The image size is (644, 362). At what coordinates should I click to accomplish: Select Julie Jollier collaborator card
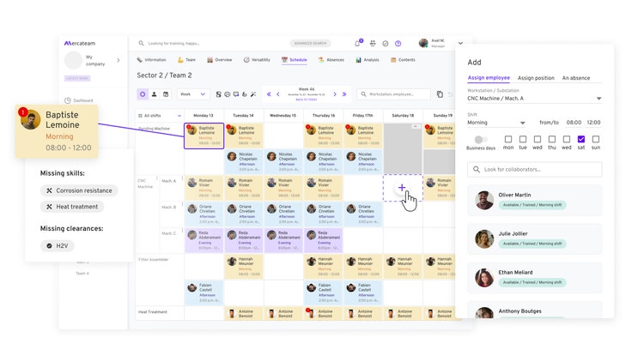click(x=534, y=238)
